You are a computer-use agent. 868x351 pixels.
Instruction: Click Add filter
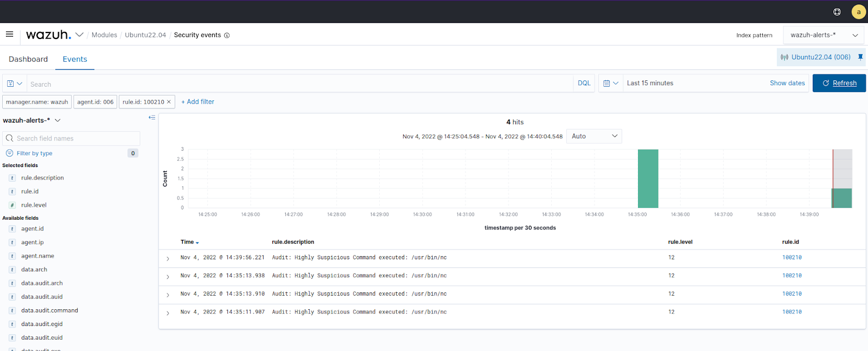tap(197, 102)
